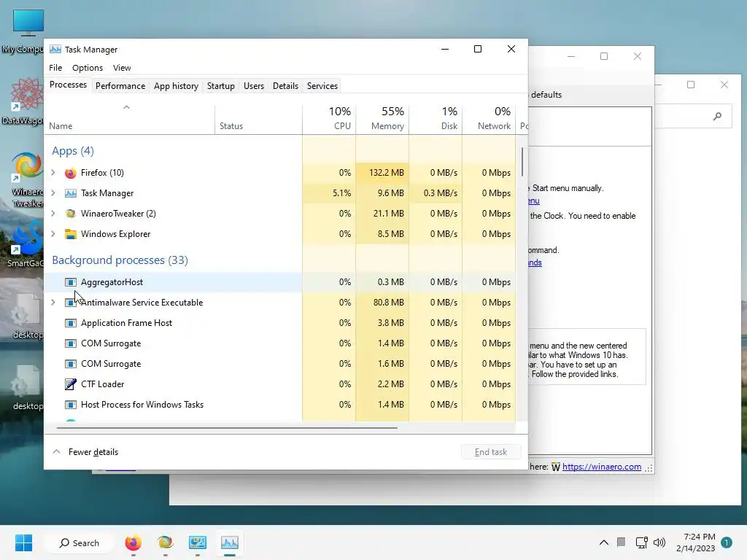This screenshot has width=747, height=560.
Task: Select the DataWagon desktop shortcut
Action: [28, 102]
